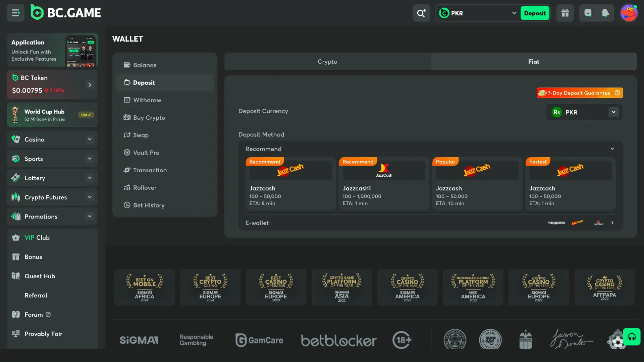This screenshot has height=362, width=644.
Task: Click the BC.GAME logo
Action: pyautogui.click(x=66, y=13)
